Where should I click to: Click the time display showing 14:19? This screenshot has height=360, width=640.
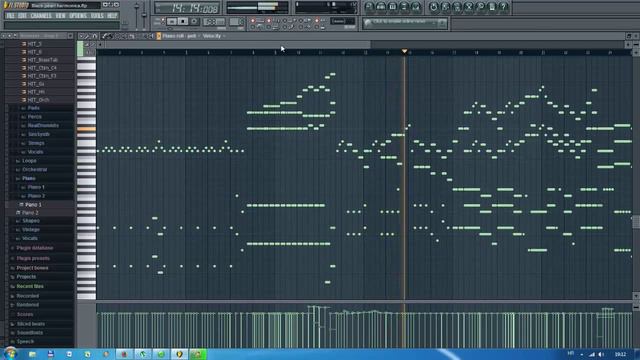188,8
